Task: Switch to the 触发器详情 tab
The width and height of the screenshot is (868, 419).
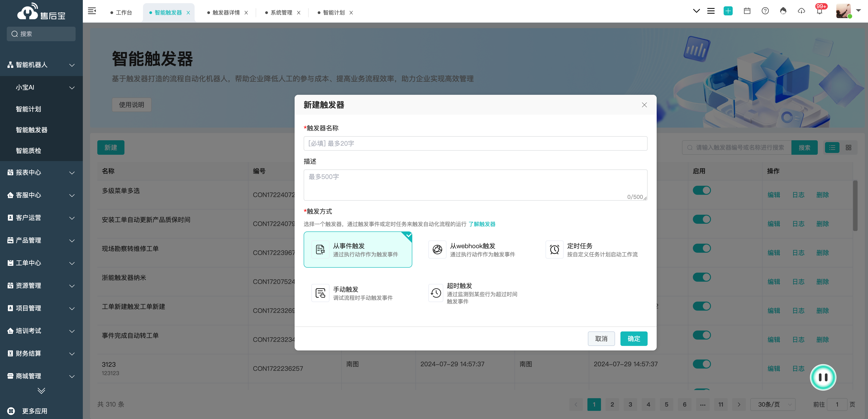Action: (x=223, y=13)
